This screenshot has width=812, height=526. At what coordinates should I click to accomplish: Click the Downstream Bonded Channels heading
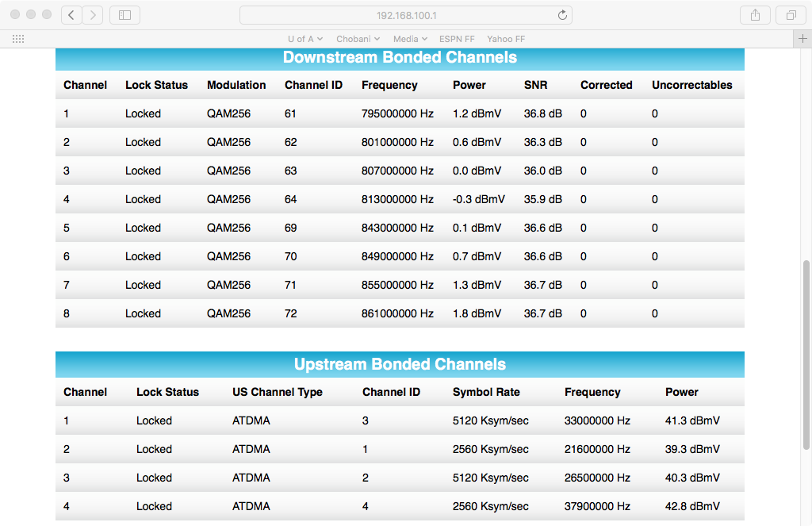[x=400, y=58]
